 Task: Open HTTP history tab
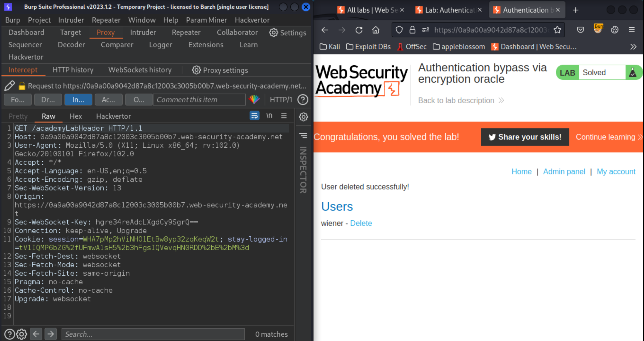[72, 70]
